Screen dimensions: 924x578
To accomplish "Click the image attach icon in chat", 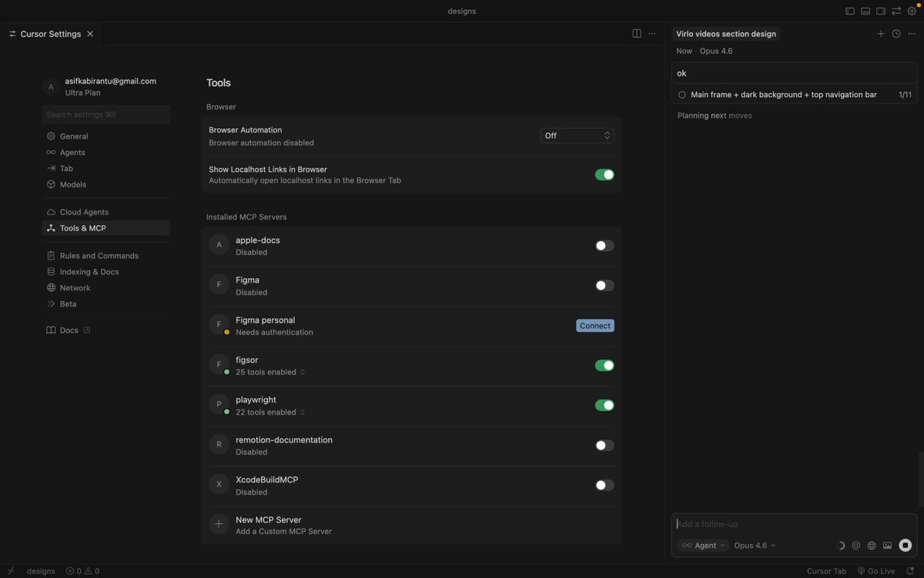I will (887, 546).
